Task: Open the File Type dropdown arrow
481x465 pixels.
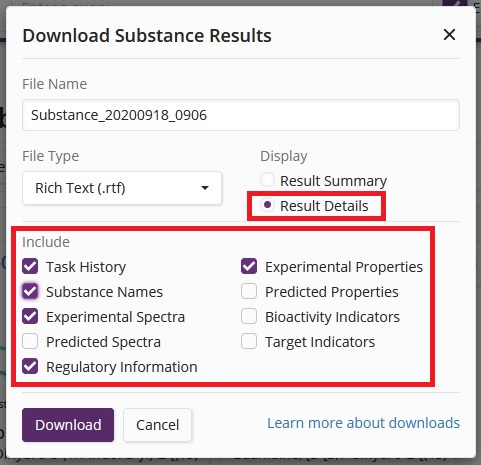Action: [205, 188]
